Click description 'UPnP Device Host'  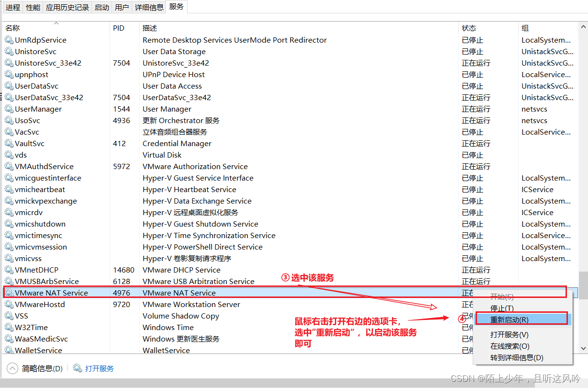pyautogui.click(x=174, y=75)
